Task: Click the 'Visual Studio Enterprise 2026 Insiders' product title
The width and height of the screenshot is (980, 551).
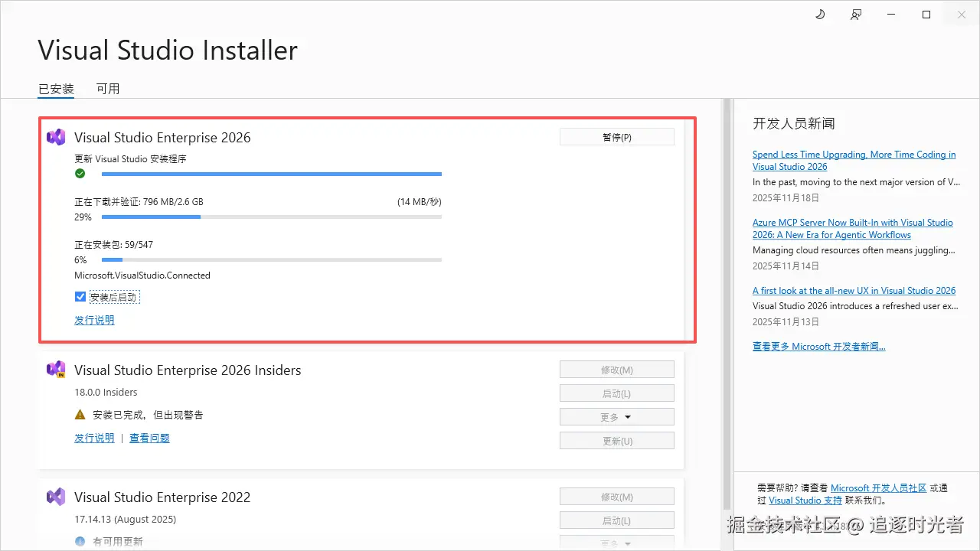Action: 188,370
